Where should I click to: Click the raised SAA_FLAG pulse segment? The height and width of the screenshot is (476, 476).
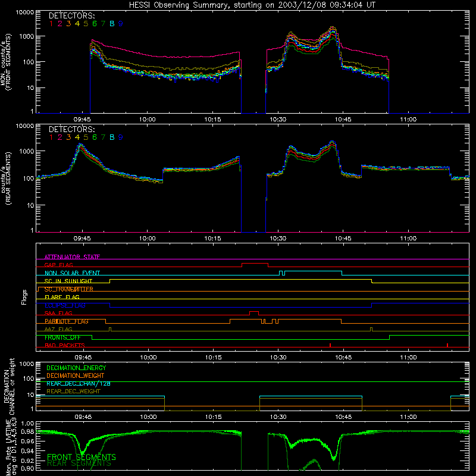(254, 312)
